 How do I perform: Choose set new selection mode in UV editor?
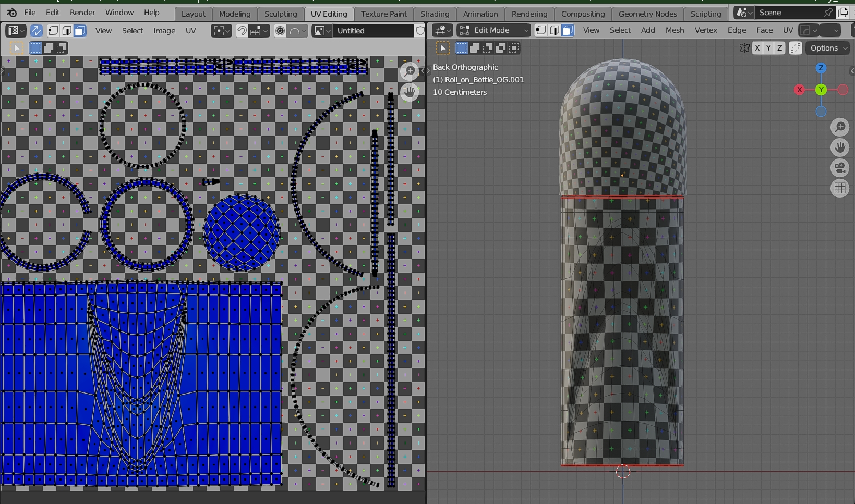[35, 48]
